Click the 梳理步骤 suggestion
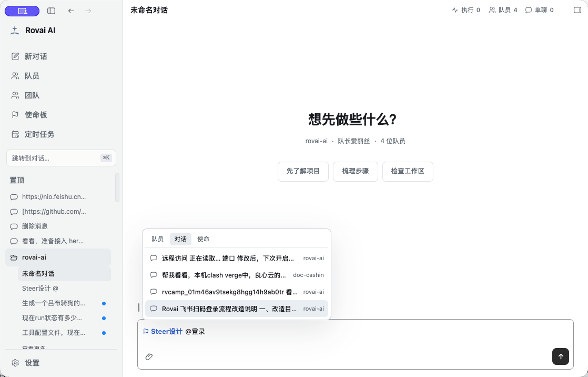 356,171
